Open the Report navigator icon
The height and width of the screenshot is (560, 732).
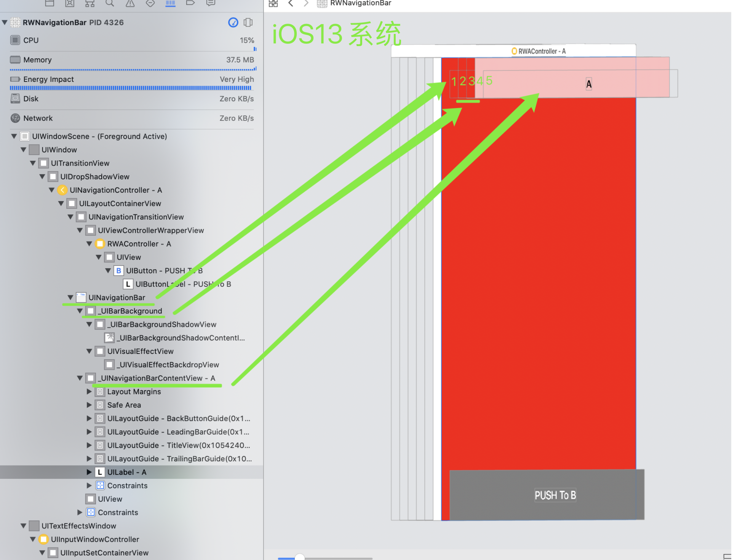211,3
